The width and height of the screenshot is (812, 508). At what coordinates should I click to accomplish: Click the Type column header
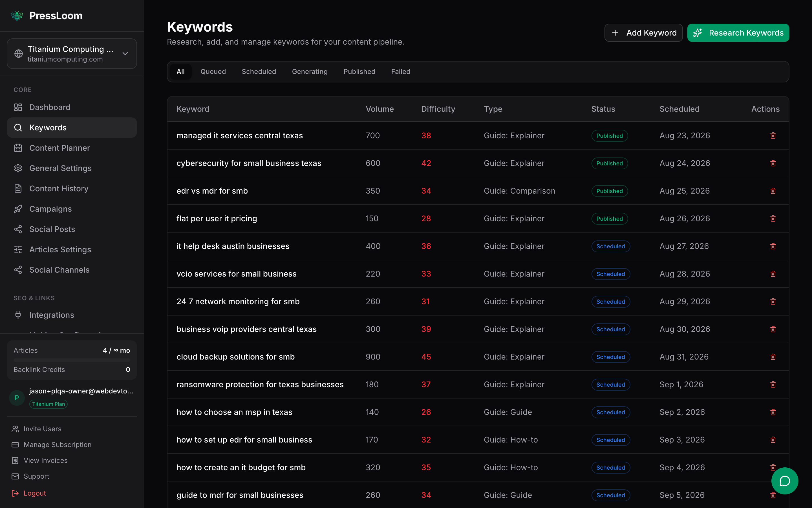coord(493,109)
